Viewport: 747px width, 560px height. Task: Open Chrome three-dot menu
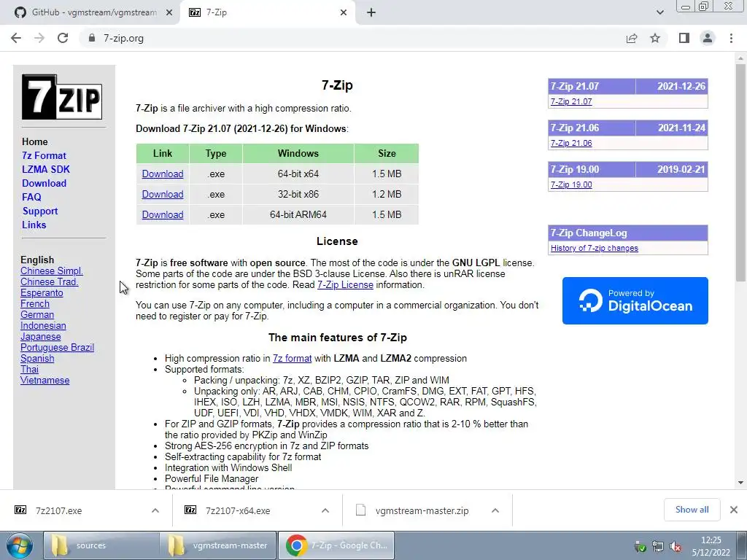pyautogui.click(x=731, y=38)
